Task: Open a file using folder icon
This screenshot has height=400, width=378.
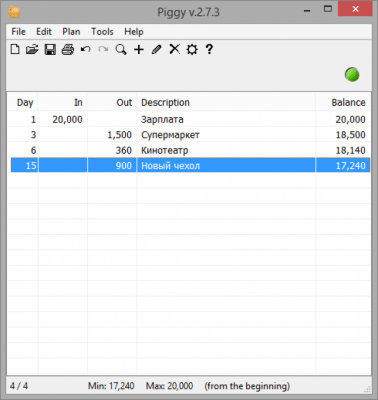Action: [32, 50]
